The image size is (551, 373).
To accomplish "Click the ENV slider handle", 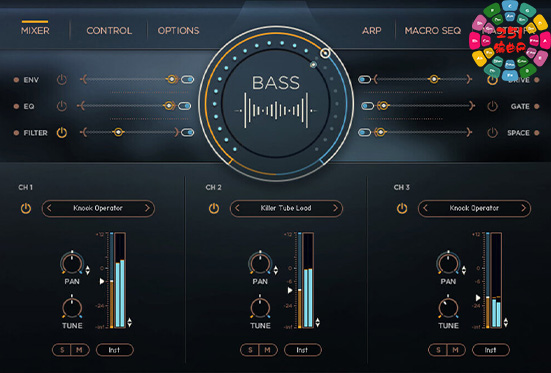I will click(x=172, y=79).
